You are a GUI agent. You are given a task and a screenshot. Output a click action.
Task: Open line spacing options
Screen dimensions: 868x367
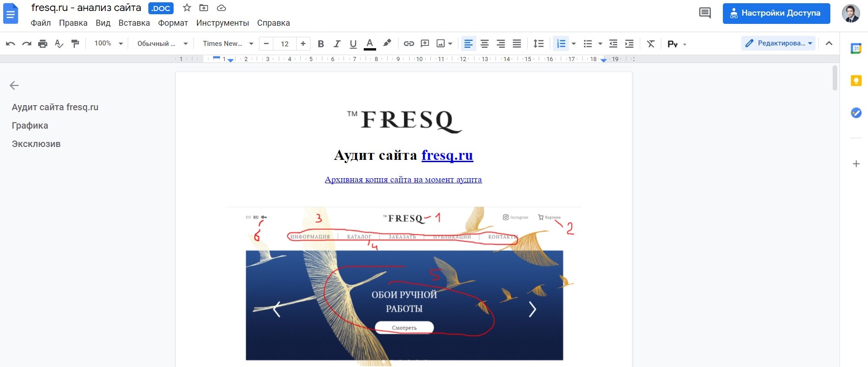[539, 44]
